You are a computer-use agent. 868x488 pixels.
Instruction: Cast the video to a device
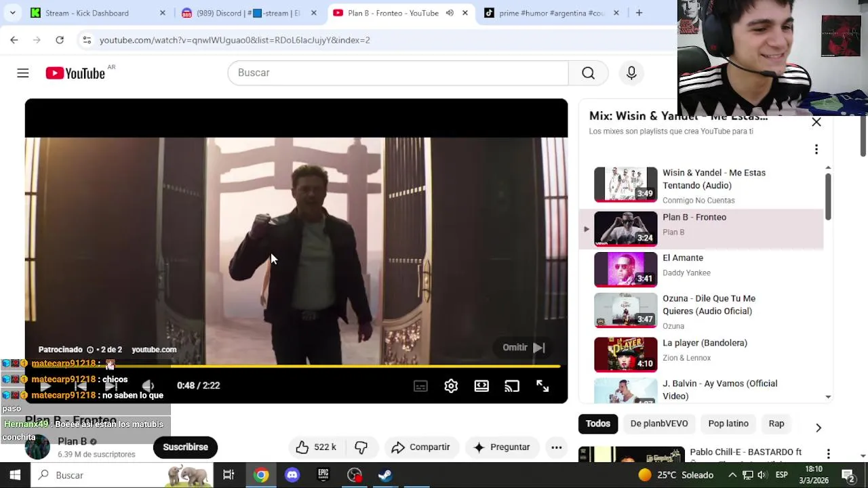(x=512, y=386)
